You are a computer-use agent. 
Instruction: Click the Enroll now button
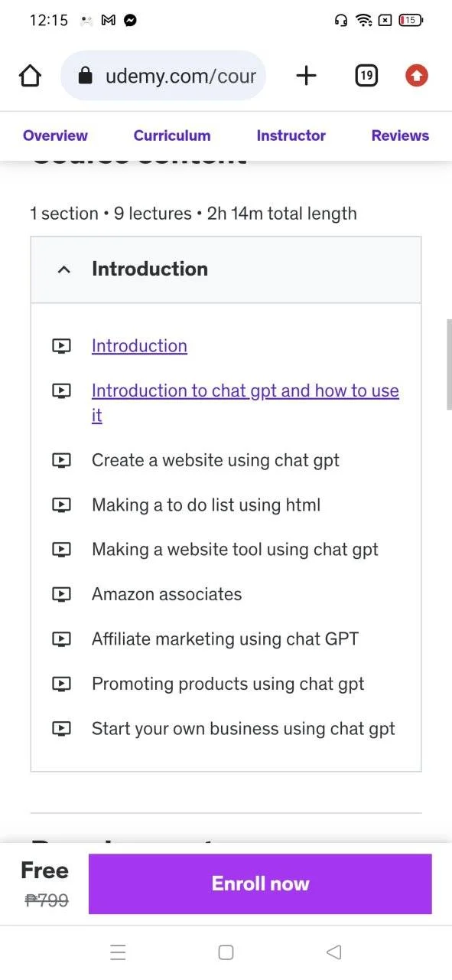[260, 884]
